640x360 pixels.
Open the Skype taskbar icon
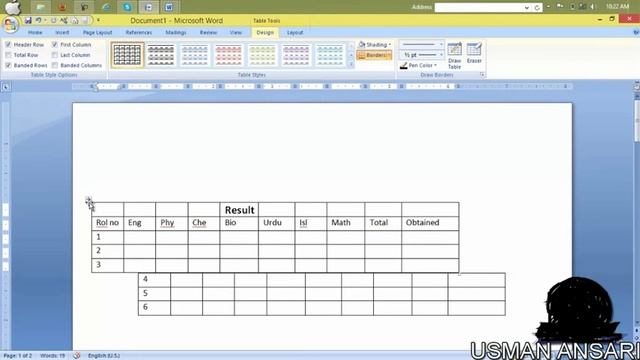[x=127, y=7]
